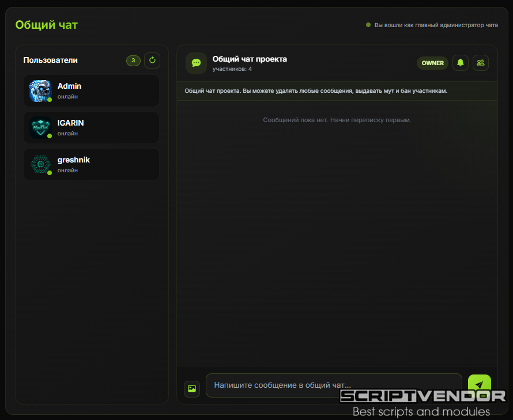
Task: Open the participants group icon
Action: (481, 63)
